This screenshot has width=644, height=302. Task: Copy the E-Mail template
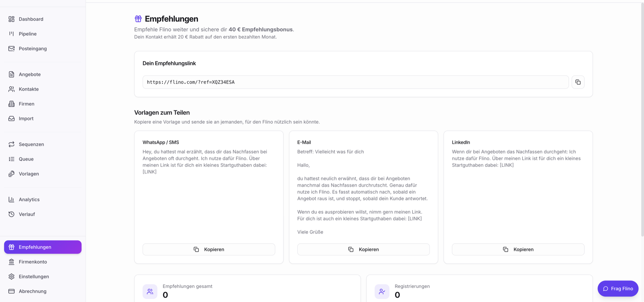[x=363, y=249]
